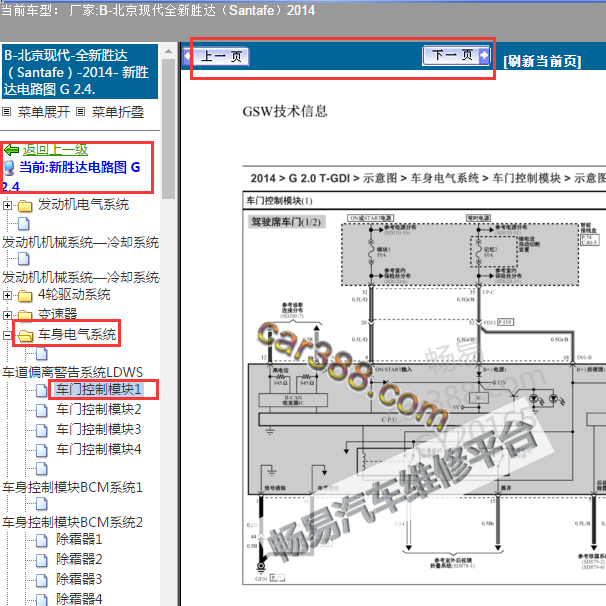Collapse 车身电气系统 folder minus sign
This screenshot has width=606, height=606.
(7, 335)
